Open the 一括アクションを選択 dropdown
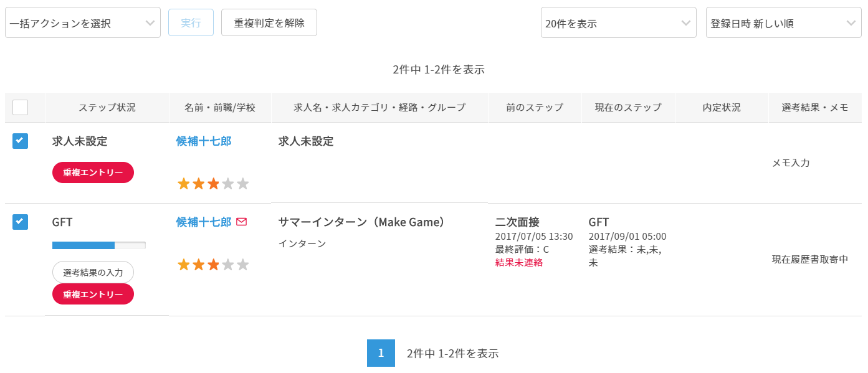The width and height of the screenshot is (868, 373). (x=83, y=23)
